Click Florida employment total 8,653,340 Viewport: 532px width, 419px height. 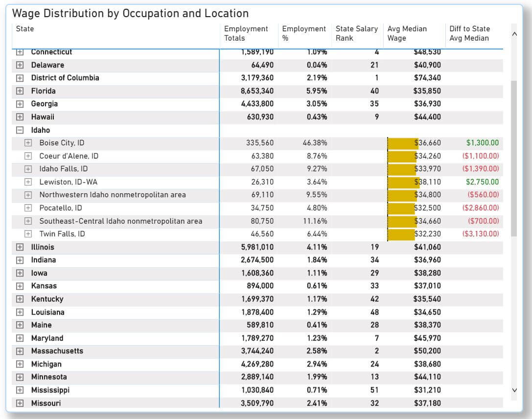point(257,91)
